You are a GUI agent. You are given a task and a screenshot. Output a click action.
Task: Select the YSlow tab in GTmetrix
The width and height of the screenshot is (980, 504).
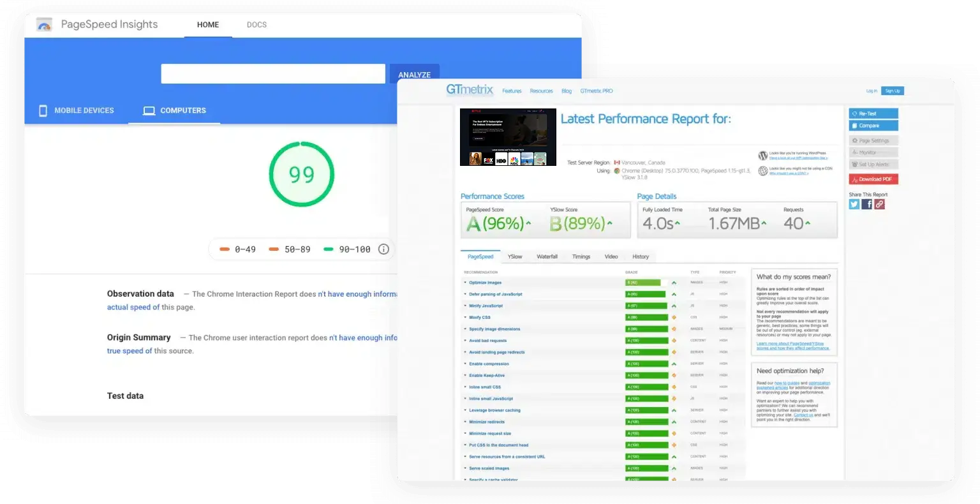point(515,256)
